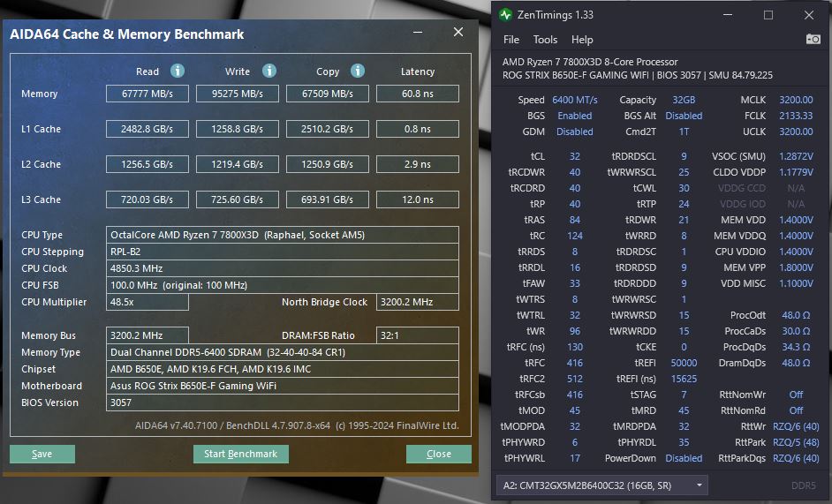Close the AIDA64 benchmark window via X
832x504 pixels.
458,32
